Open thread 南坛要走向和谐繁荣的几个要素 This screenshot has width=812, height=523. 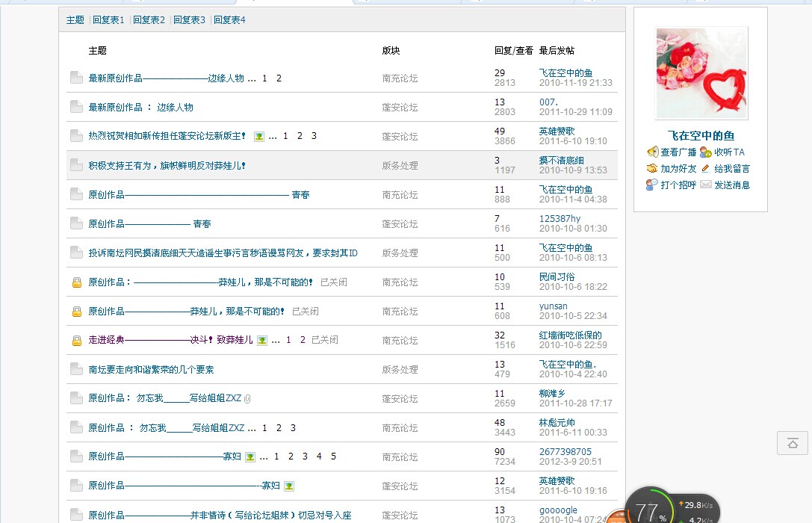pos(151,370)
